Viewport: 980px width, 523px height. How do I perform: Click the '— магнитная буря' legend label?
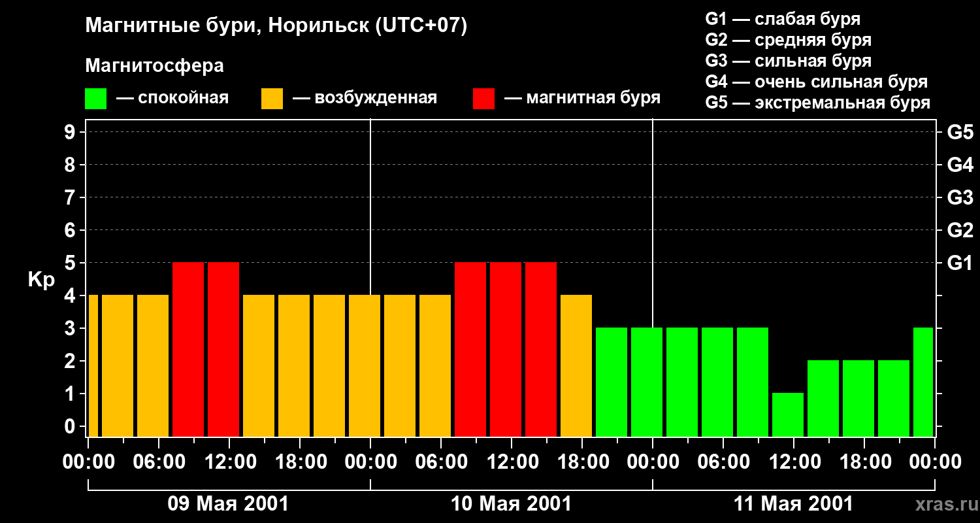coord(582,99)
